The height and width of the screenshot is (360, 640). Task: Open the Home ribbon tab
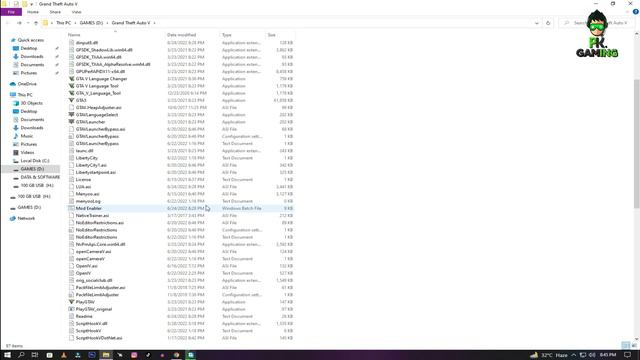(x=33, y=12)
